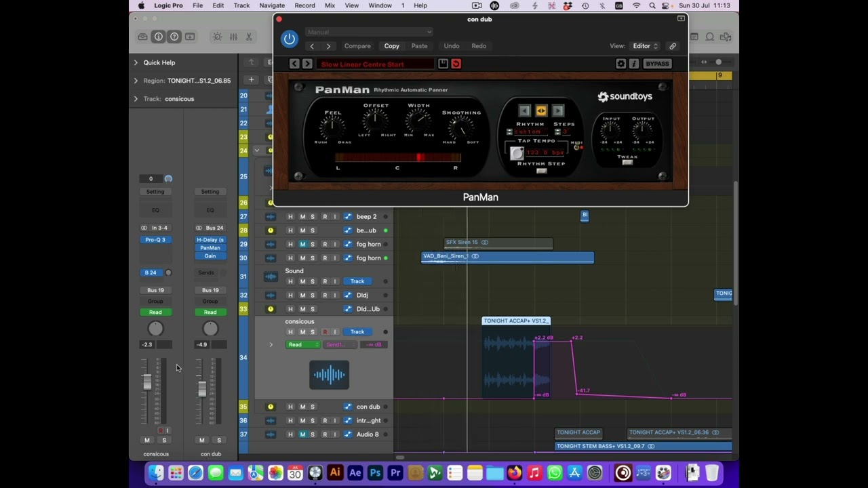Go to previous Soundtoys preset

point(294,64)
